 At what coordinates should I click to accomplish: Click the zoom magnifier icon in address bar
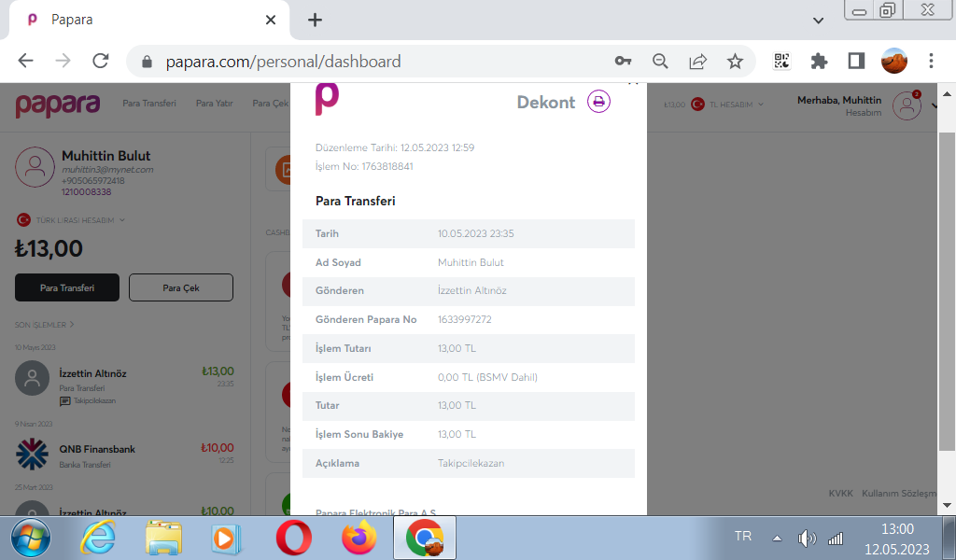point(660,61)
